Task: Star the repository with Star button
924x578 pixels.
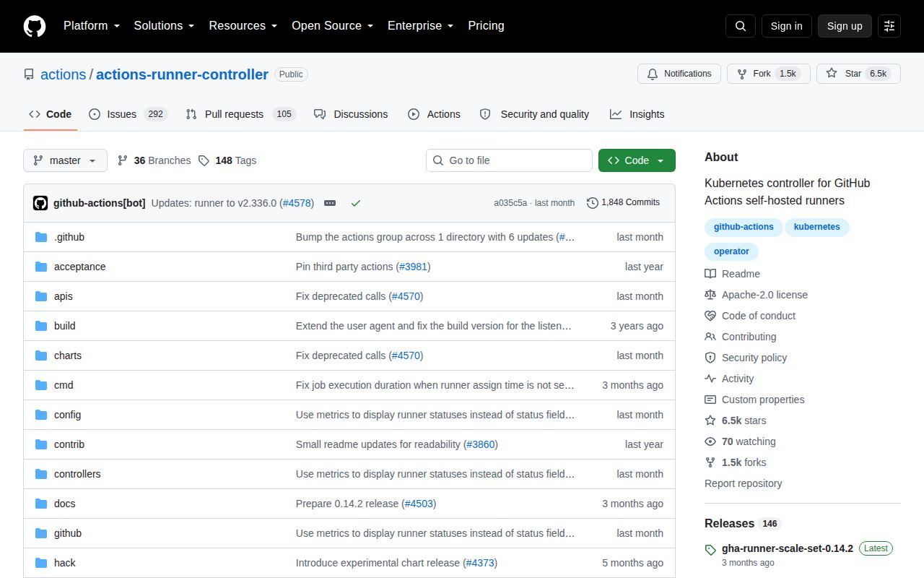Action: click(858, 74)
